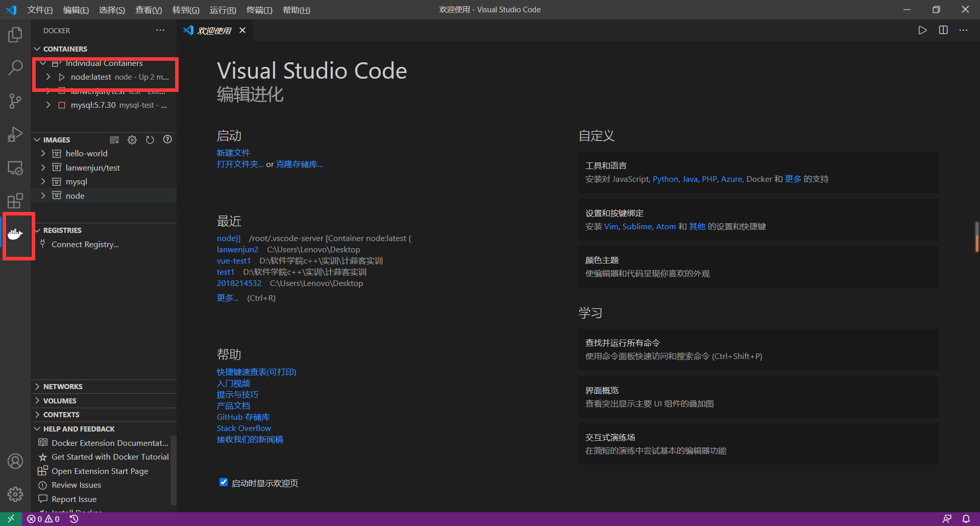Expand the lanwenjun/test image
980x526 pixels.
coord(43,168)
